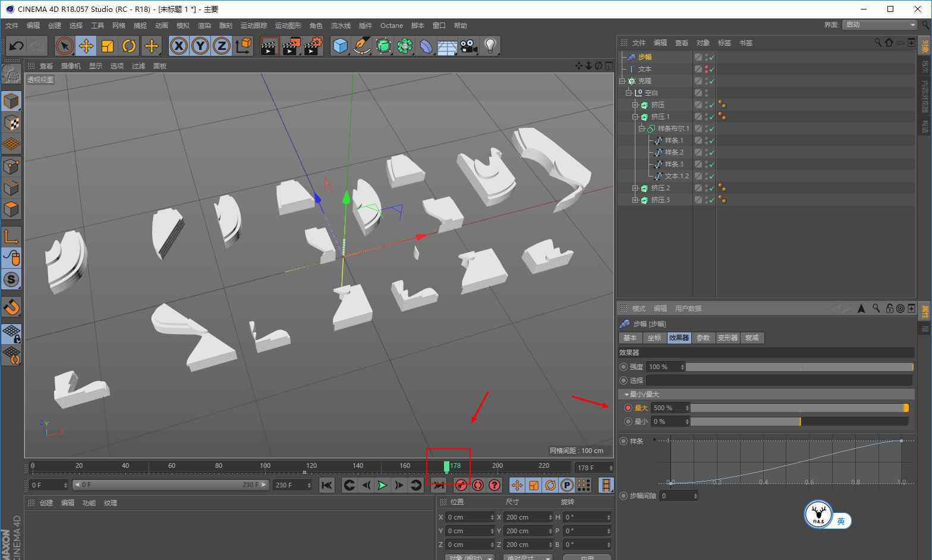Enable Model mode in left palette

tap(11, 101)
